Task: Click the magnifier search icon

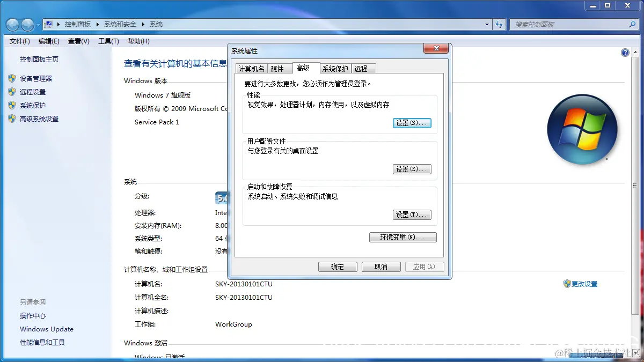Action: pyautogui.click(x=632, y=24)
